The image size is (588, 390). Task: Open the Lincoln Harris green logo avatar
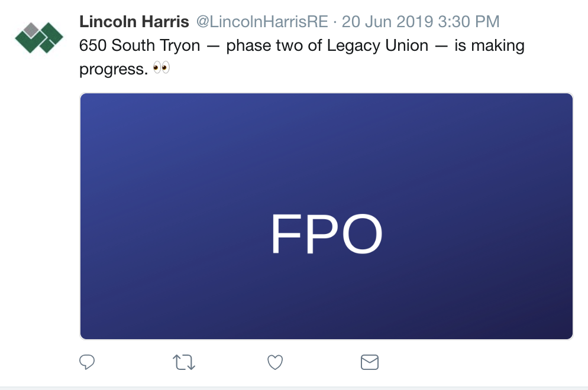pos(39,37)
